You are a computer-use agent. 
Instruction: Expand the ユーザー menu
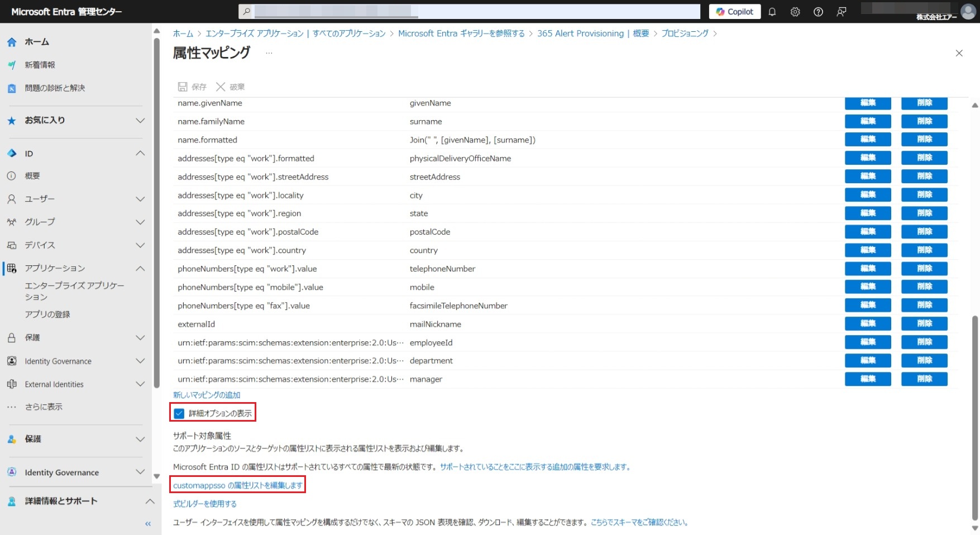(x=140, y=199)
